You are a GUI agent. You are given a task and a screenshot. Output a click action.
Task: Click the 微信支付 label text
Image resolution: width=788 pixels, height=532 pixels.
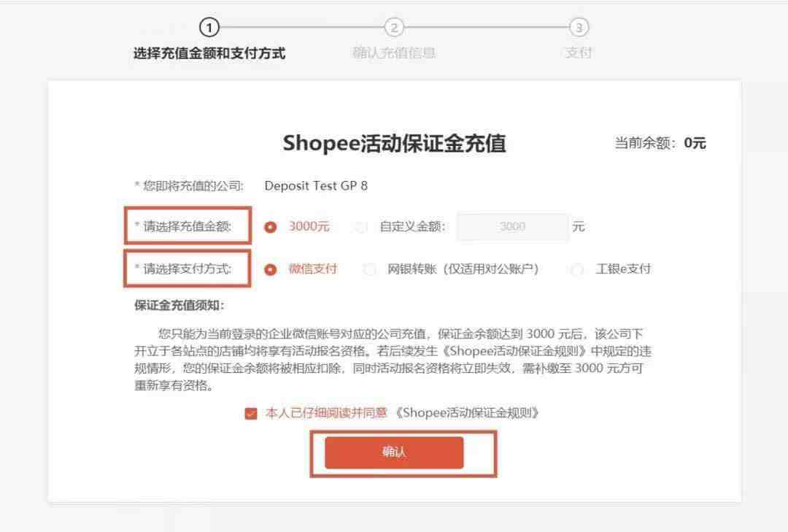312,269
